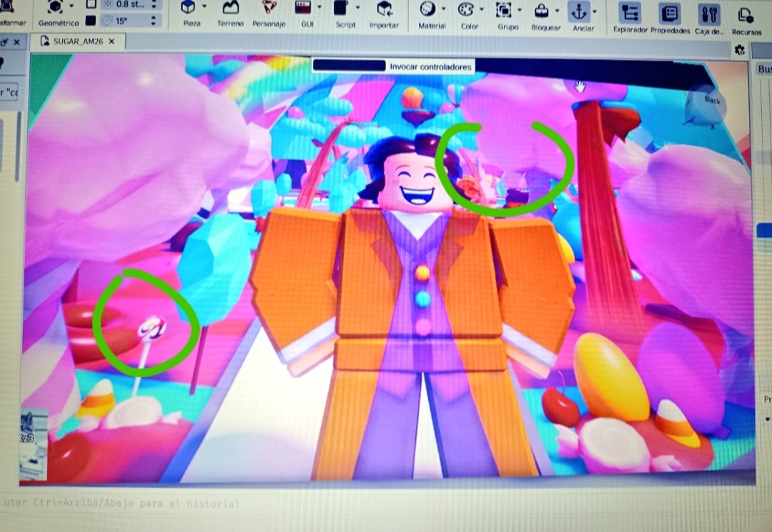The height and width of the screenshot is (532, 772).
Task: Click the file icon on SUGAR_AM26 tab
Action: coord(45,41)
